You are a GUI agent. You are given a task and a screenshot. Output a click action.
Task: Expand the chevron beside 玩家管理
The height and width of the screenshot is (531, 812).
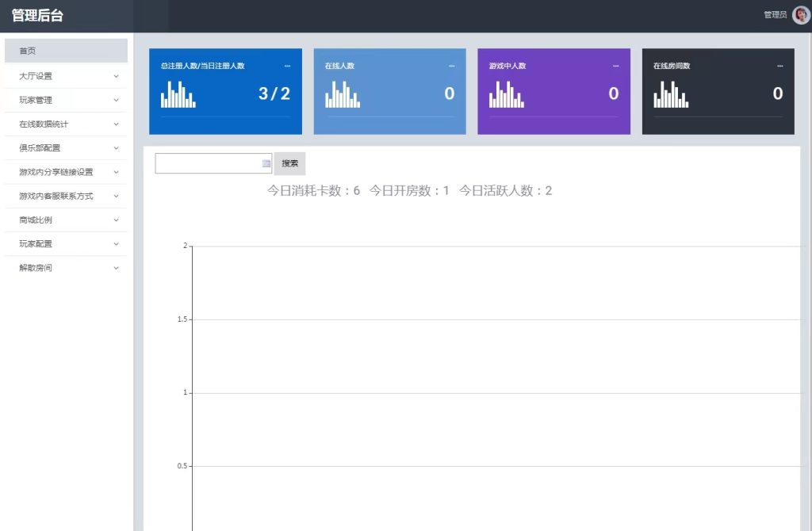click(x=116, y=100)
